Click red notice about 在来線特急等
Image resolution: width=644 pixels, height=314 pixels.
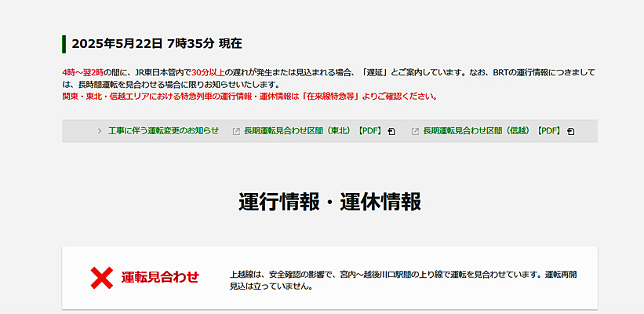[x=249, y=97]
